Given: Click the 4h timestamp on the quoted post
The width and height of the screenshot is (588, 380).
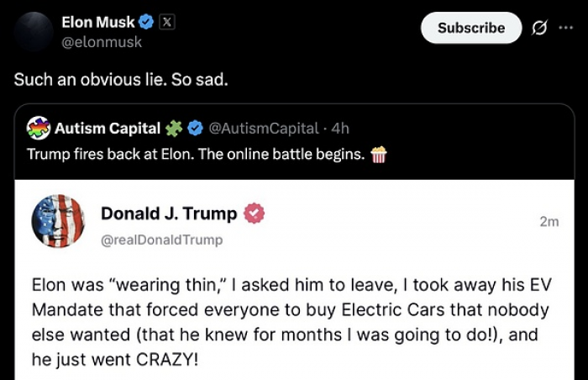Looking at the screenshot, I should click(340, 129).
